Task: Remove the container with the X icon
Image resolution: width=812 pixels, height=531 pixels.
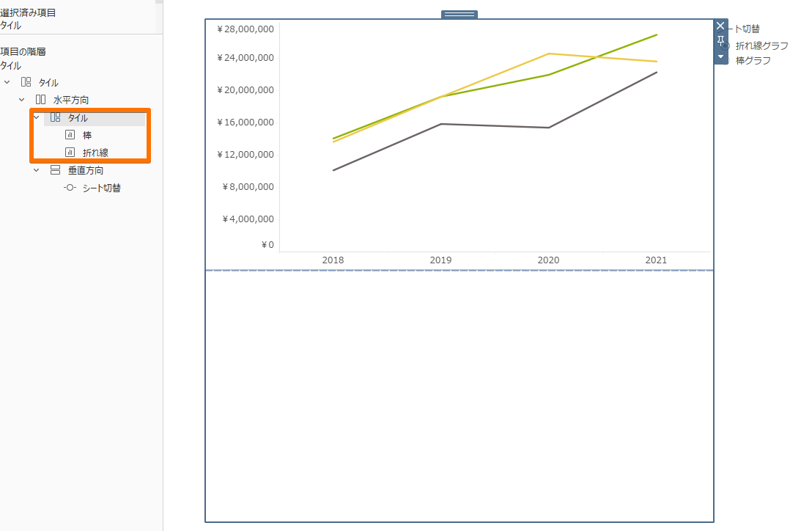Action: point(720,26)
